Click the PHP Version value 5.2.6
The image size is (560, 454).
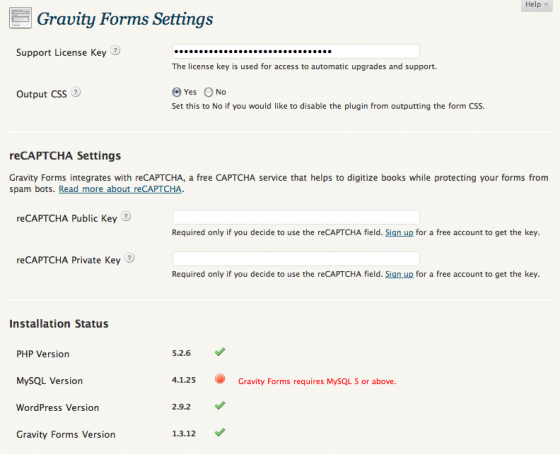pyautogui.click(x=181, y=353)
